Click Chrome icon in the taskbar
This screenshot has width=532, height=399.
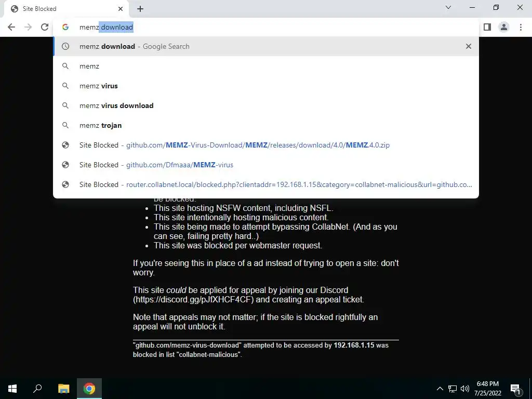coord(89,389)
